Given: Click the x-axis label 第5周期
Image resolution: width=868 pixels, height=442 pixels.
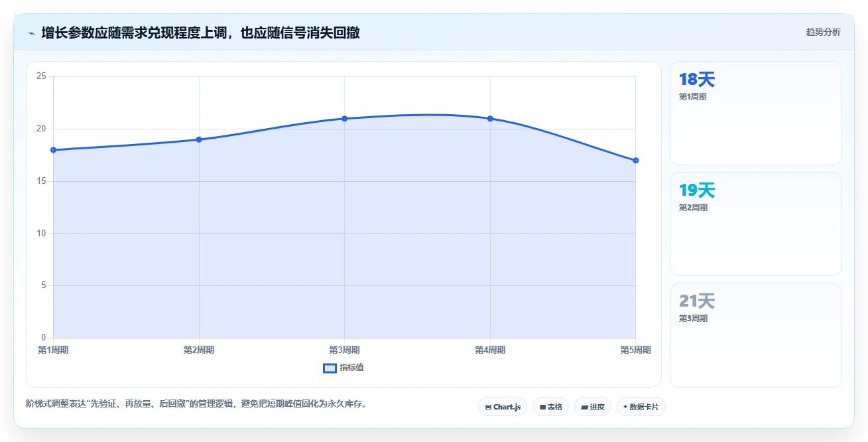Looking at the screenshot, I should [x=635, y=350].
